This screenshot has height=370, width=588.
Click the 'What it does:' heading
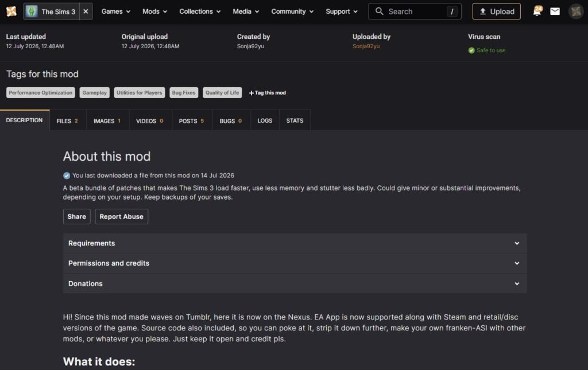tap(99, 361)
